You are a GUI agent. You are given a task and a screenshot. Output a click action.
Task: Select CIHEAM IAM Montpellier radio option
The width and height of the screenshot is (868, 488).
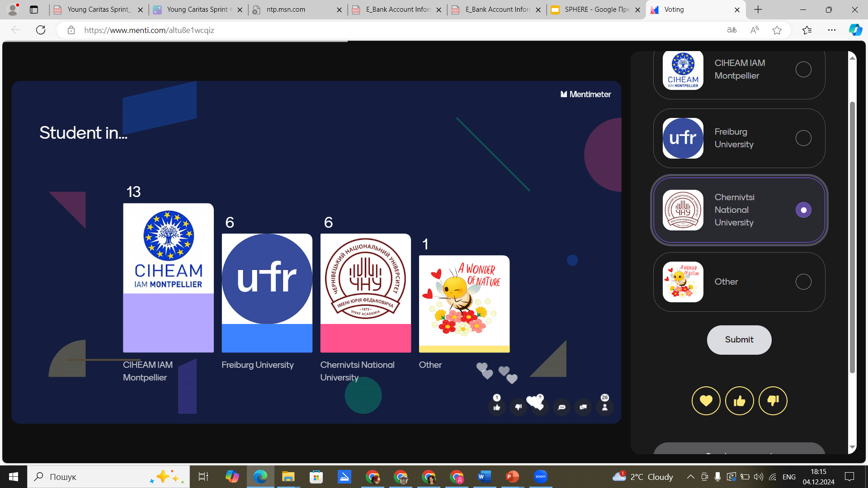coord(803,70)
